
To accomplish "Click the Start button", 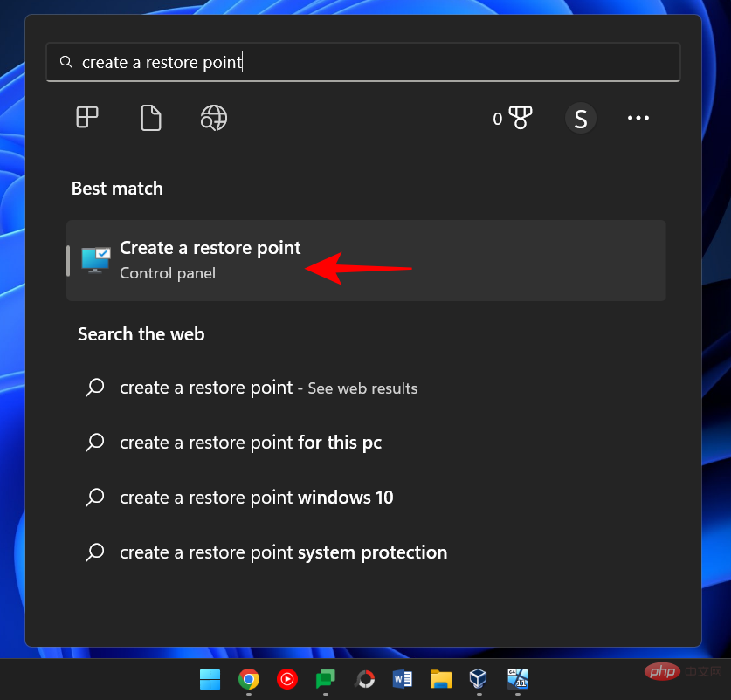I will [210, 679].
